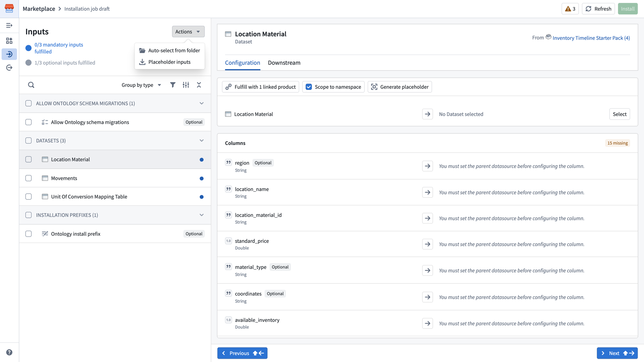Click the arrow button for location_name column
Image resolution: width=644 pixels, height=362 pixels.
pos(427,192)
